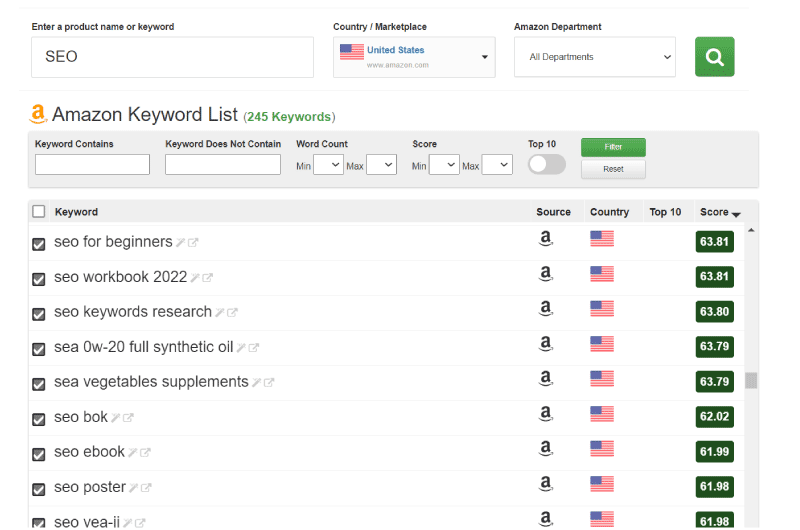
Task: Open Word Count Max dropdown
Action: tap(382, 165)
